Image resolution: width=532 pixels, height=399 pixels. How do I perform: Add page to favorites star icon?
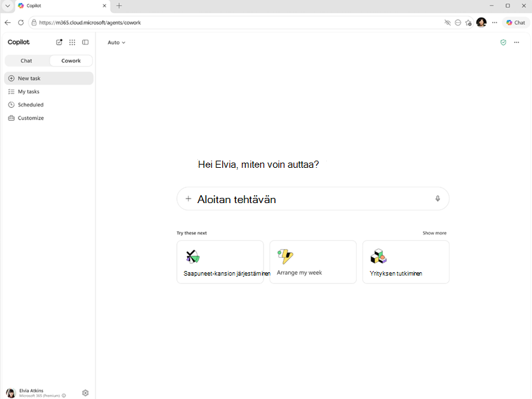[x=469, y=22]
